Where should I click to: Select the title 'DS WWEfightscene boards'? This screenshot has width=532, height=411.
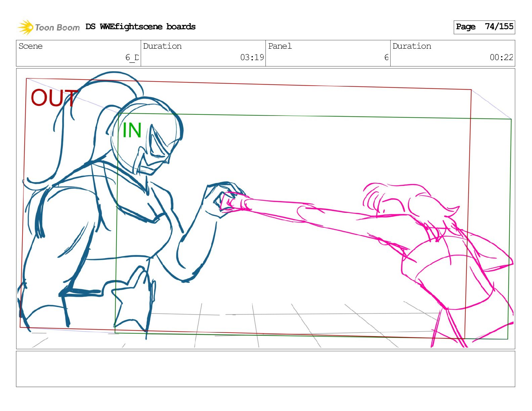tap(140, 27)
